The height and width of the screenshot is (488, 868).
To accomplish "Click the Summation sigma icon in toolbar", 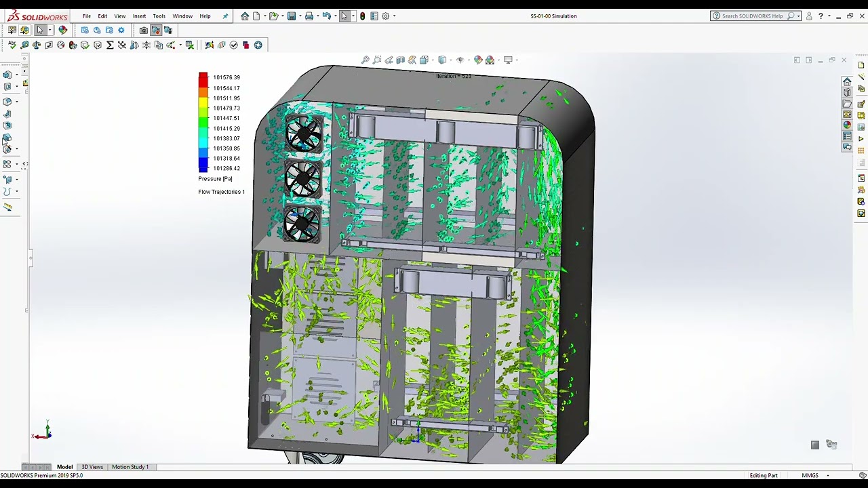I will [110, 45].
